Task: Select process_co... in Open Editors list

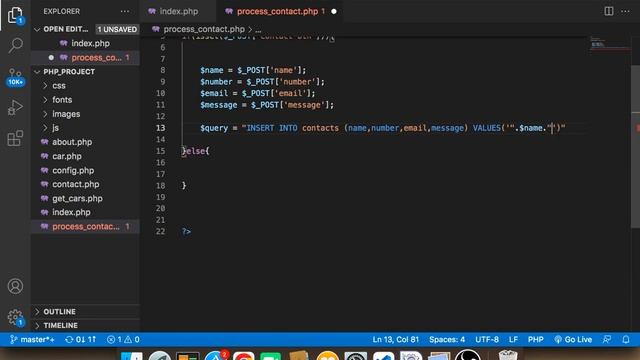Action: pyautogui.click(x=96, y=58)
